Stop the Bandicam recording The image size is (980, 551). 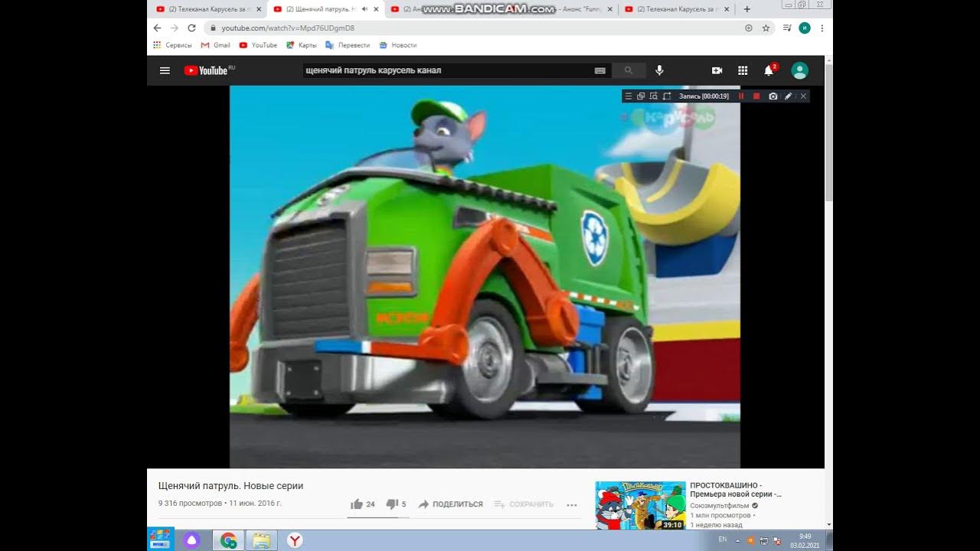[x=756, y=96]
